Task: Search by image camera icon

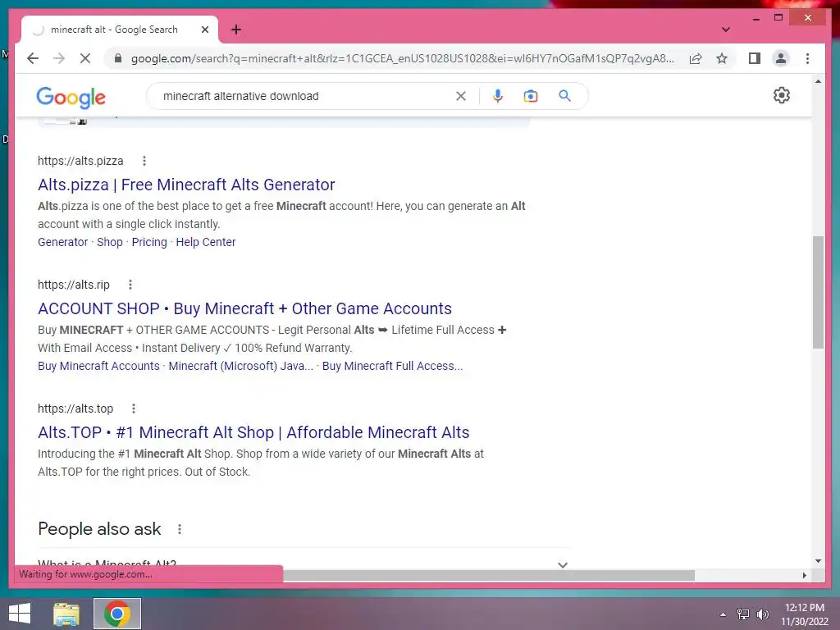Action: tap(531, 96)
